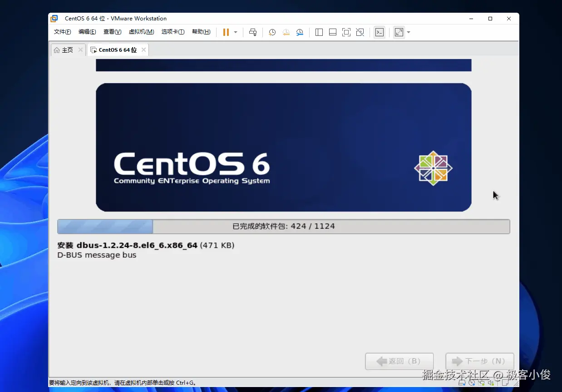This screenshot has height=392, width=562.
Task: Open the snapshot manager wrench-clock icon
Action: click(300, 32)
